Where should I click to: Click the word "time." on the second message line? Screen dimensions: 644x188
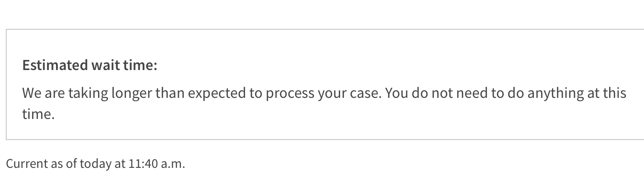(x=38, y=114)
